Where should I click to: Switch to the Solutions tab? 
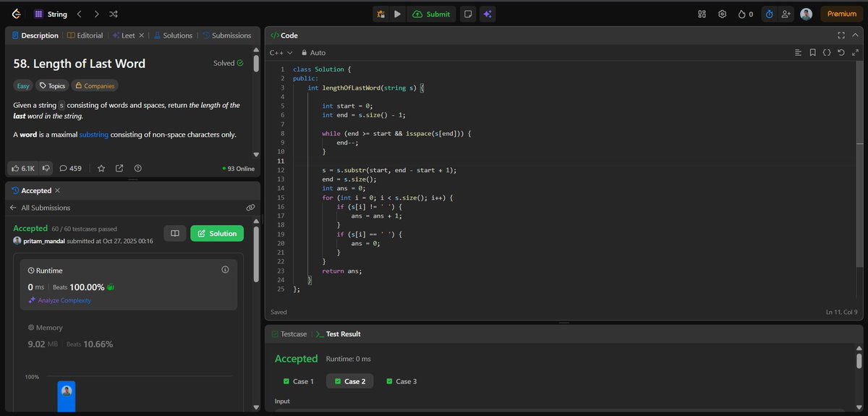click(173, 35)
